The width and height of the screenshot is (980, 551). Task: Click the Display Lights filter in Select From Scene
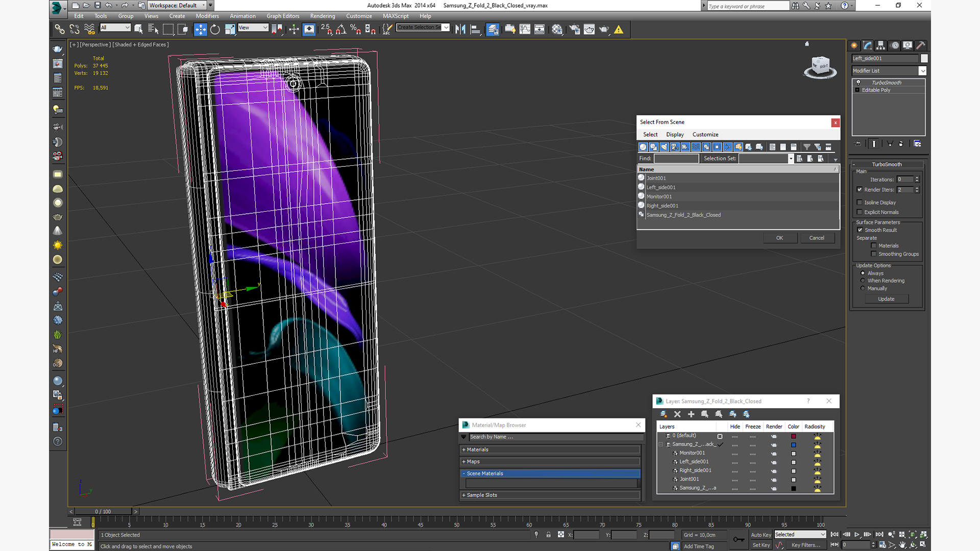point(664,147)
